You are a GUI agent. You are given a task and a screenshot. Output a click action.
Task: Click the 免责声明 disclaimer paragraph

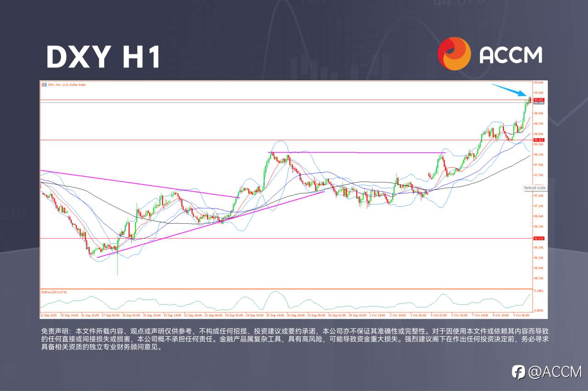coord(294,339)
